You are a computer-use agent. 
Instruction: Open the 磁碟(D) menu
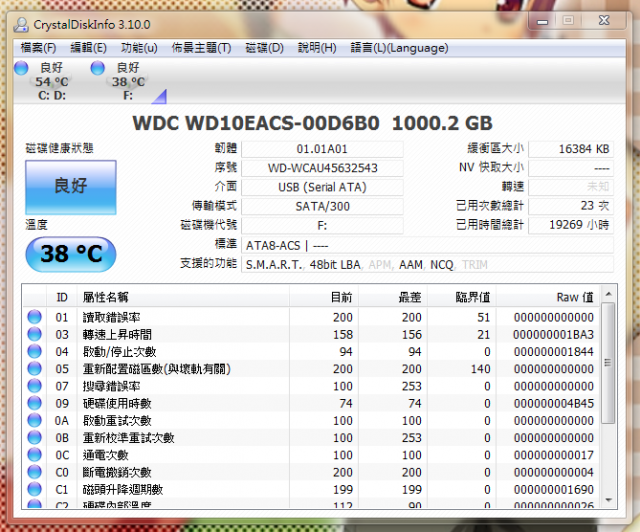264,48
